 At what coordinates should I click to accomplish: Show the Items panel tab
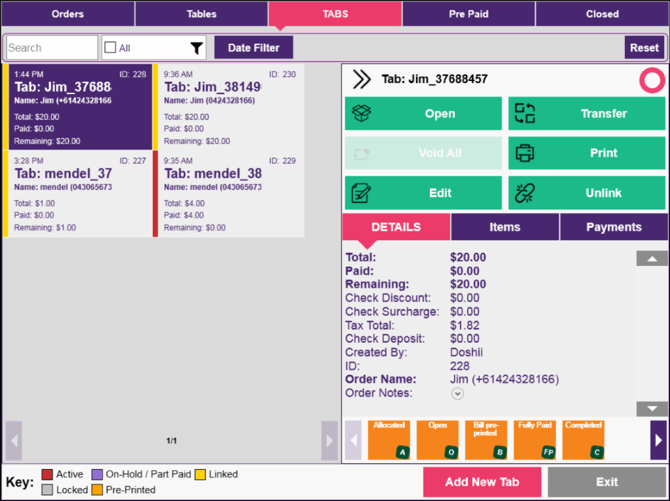coord(505,227)
